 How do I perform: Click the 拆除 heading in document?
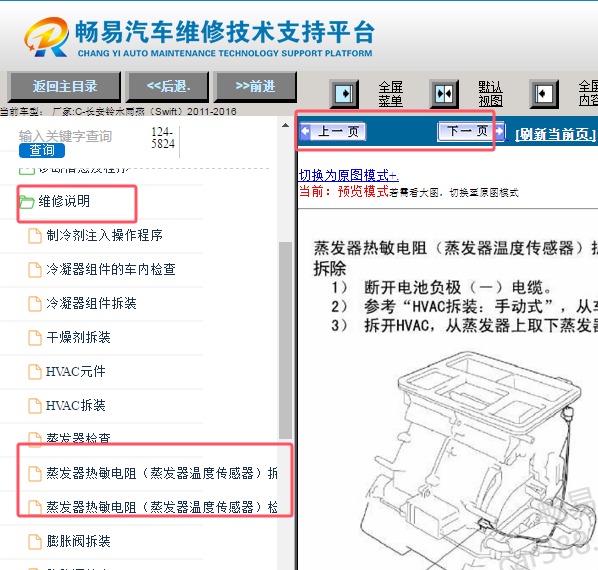(330, 268)
